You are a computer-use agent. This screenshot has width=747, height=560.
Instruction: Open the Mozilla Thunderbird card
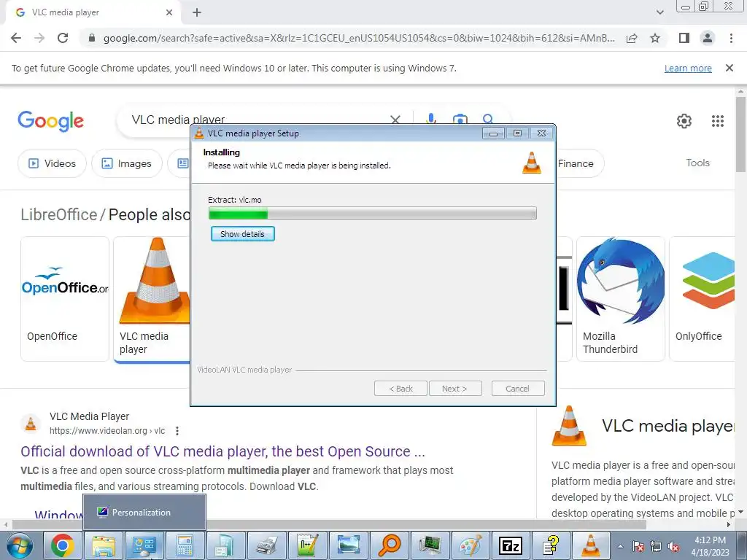(620, 298)
